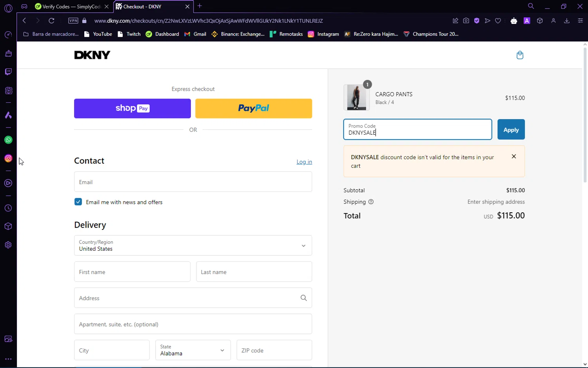Focus the Apartment, suite field
Screen dimensions: 588x368
coord(193,324)
